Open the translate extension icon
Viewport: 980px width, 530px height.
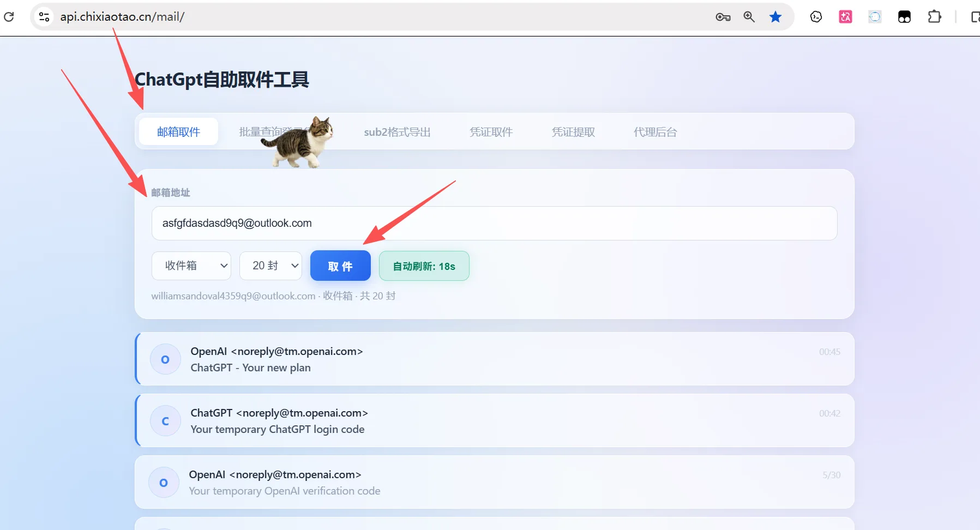click(x=845, y=17)
